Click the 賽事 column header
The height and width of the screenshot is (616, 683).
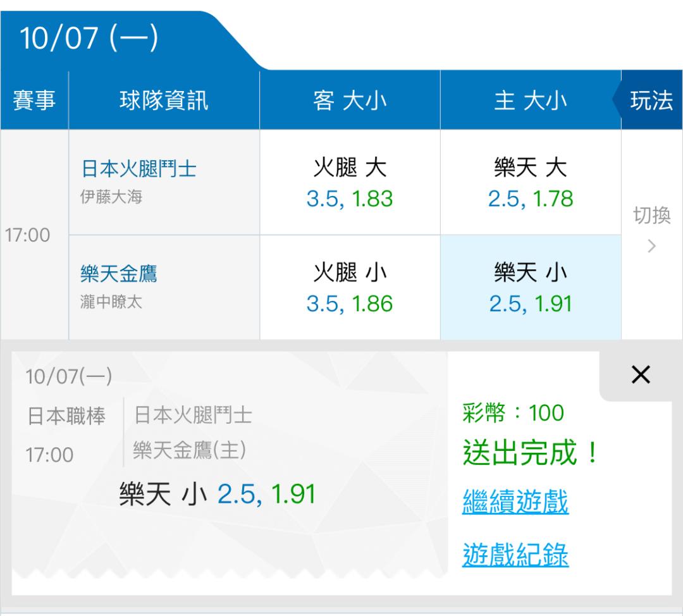34,100
